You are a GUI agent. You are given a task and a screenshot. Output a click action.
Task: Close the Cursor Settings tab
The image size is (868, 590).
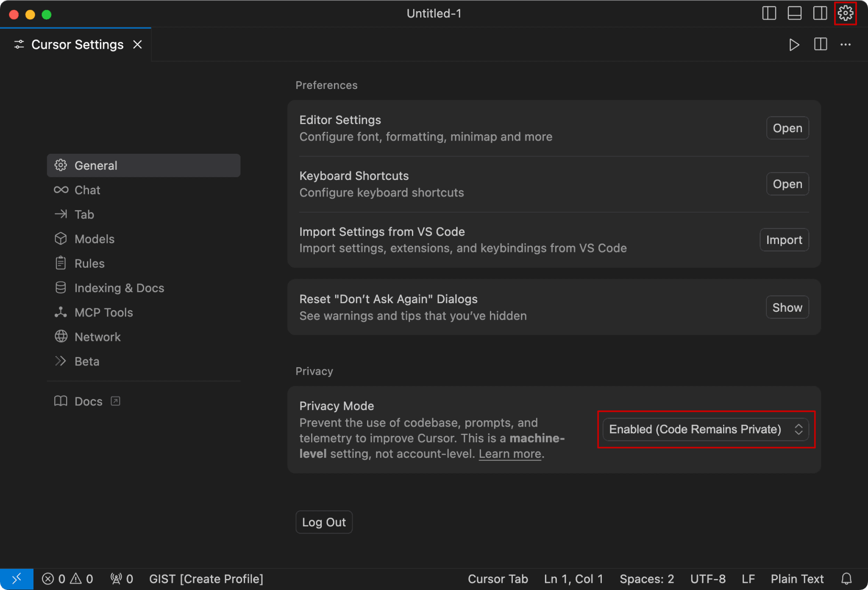(x=137, y=44)
